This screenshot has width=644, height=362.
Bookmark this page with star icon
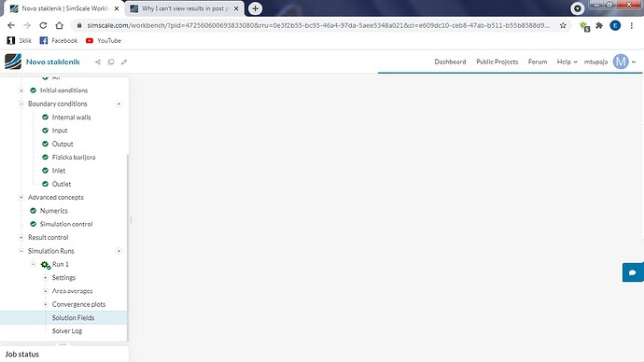pyautogui.click(x=563, y=25)
